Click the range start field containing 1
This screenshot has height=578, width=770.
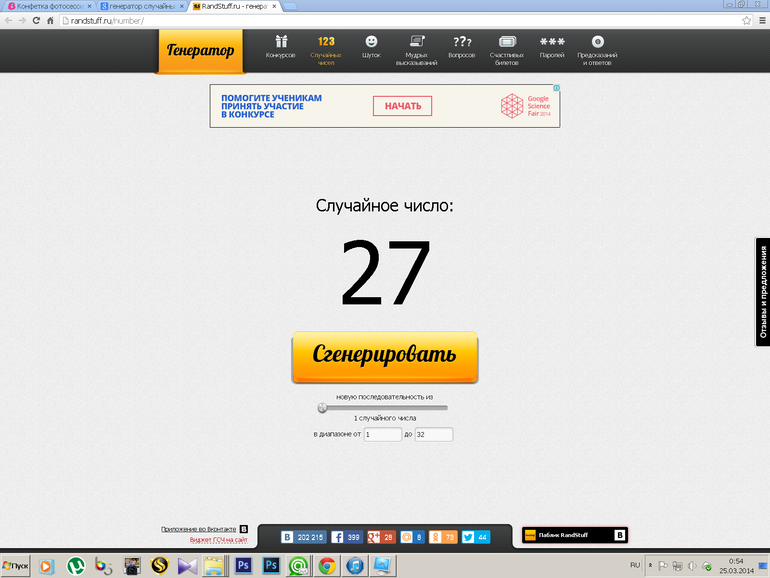click(x=383, y=434)
